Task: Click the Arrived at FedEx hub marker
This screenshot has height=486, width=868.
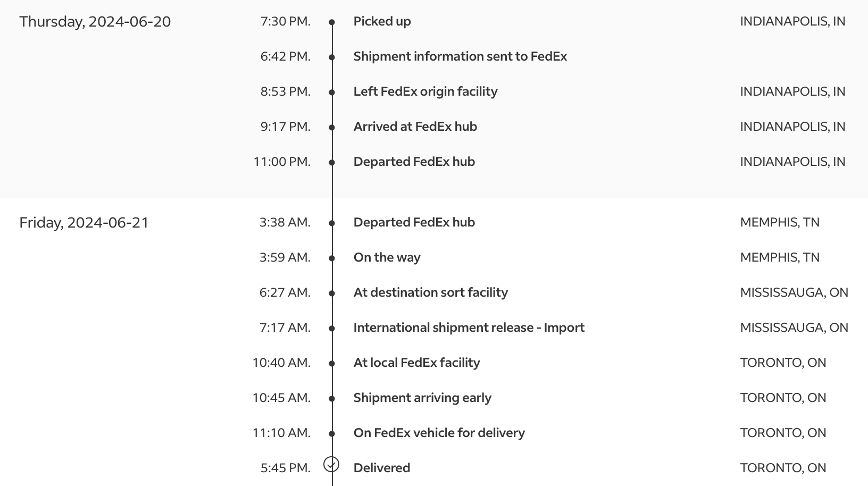Action: [332, 128]
